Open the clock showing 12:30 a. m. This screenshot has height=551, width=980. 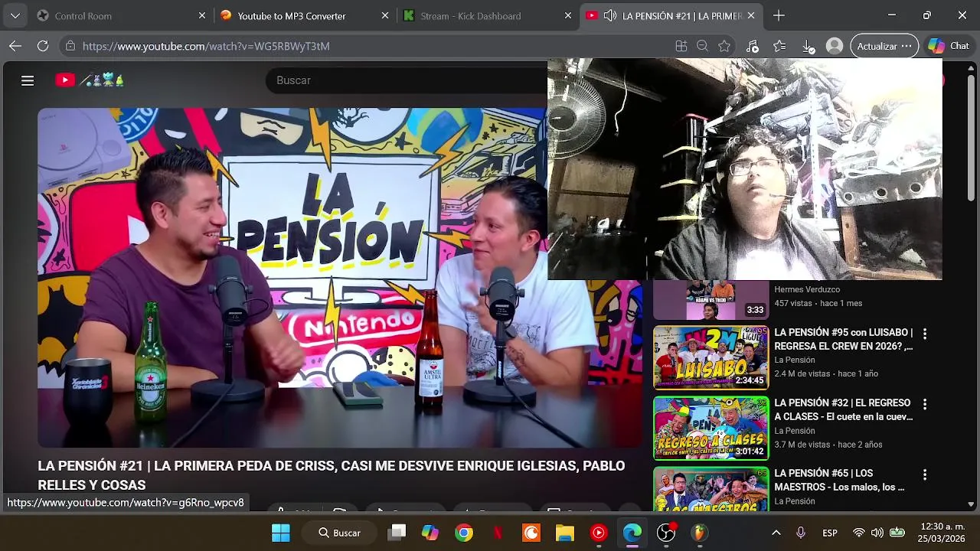[940, 533]
